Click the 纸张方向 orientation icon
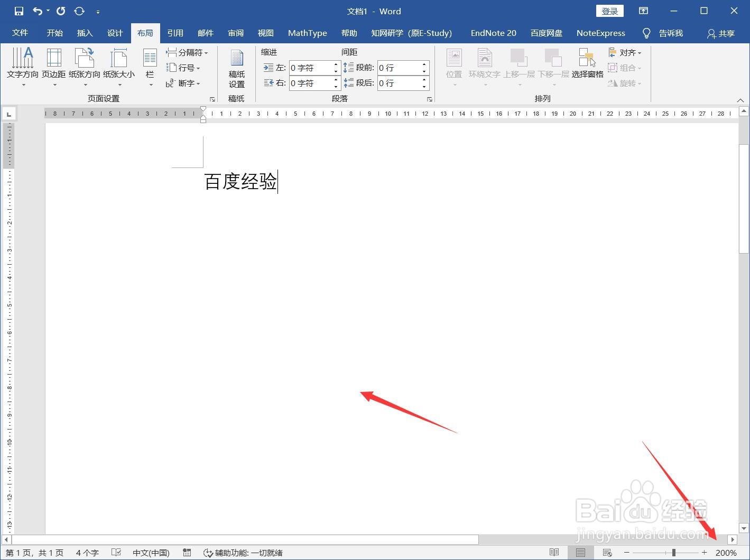This screenshot has height=560, width=750. (85, 66)
